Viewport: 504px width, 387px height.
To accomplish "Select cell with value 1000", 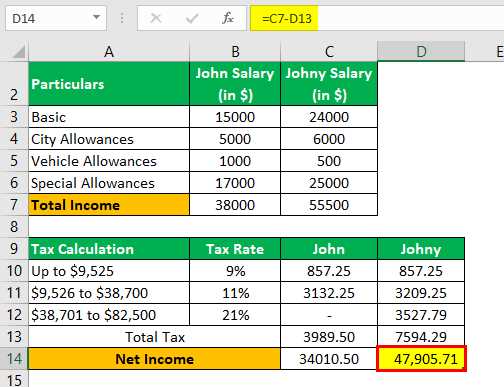I will (235, 161).
